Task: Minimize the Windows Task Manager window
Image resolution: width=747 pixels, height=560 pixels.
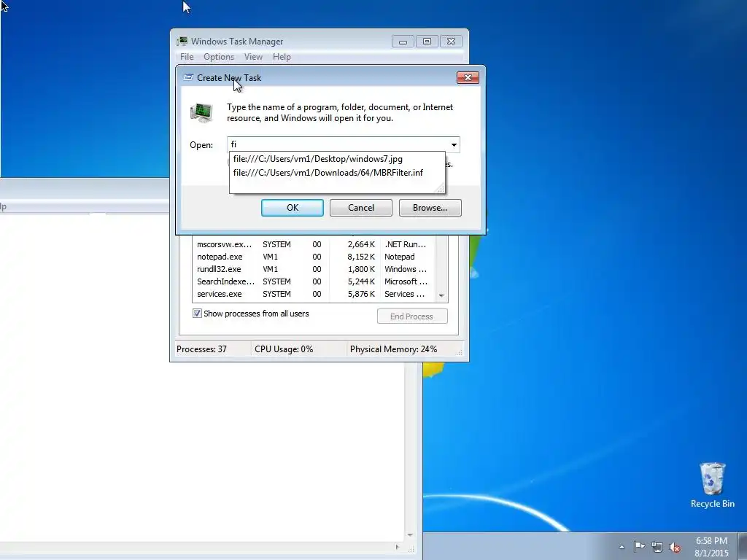Action: click(403, 42)
